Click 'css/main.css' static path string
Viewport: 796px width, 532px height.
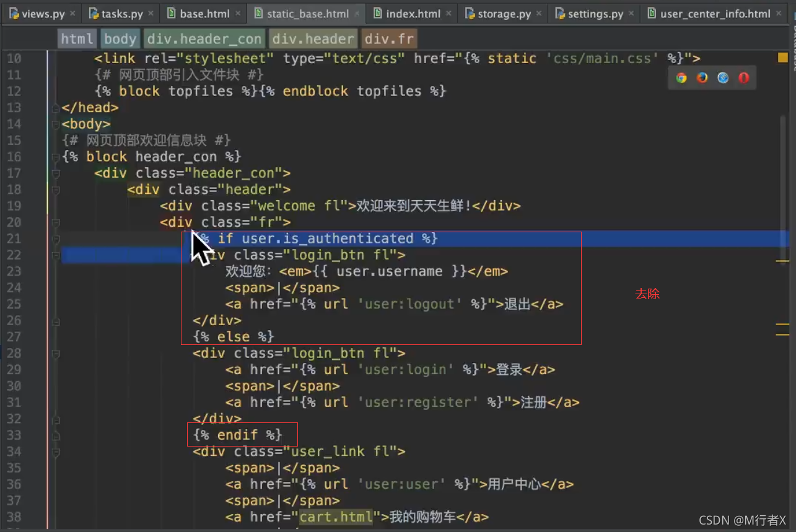(601, 58)
